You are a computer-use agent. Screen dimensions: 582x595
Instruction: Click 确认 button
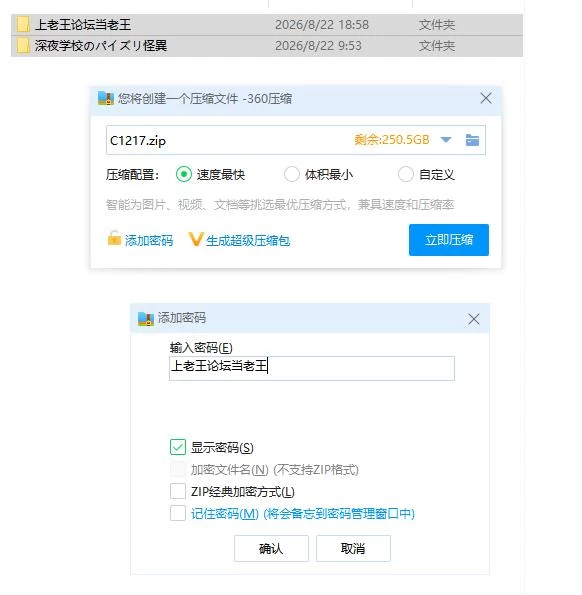point(271,548)
